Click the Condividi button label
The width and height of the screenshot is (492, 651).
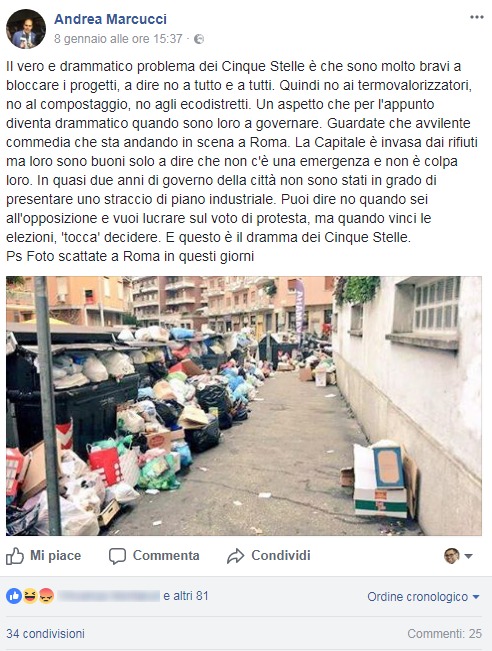pyautogui.click(x=281, y=556)
